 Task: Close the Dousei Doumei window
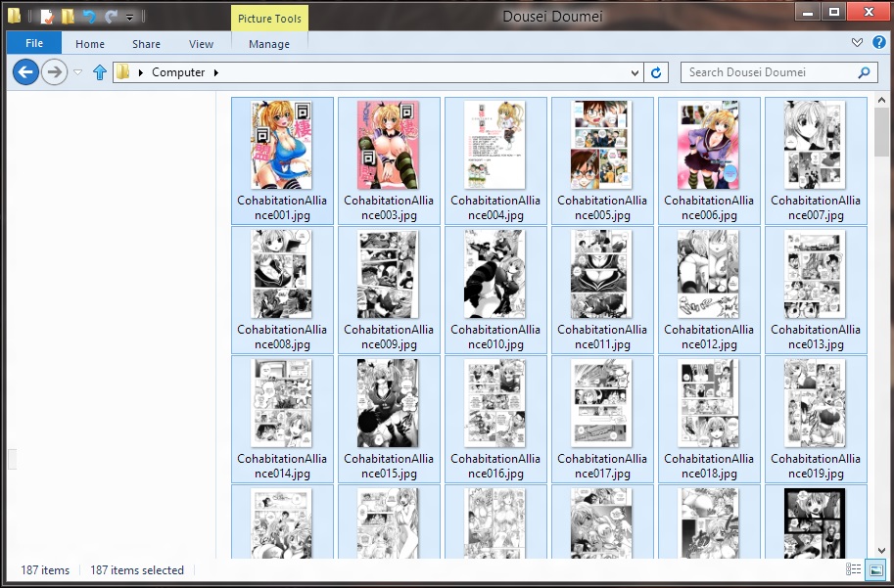[869, 12]
